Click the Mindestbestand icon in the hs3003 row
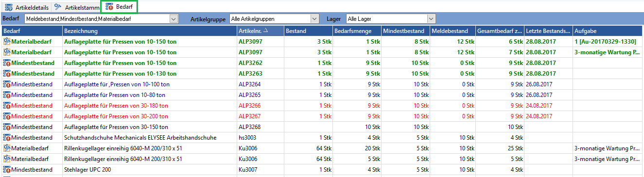Viewport: 644px width, 177px height. pos(7,138)
